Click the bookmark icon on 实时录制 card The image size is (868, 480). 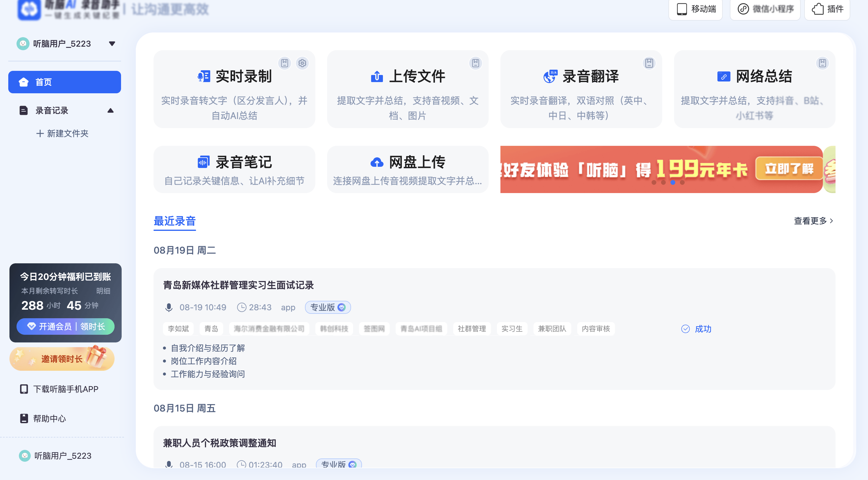[284, 63]
